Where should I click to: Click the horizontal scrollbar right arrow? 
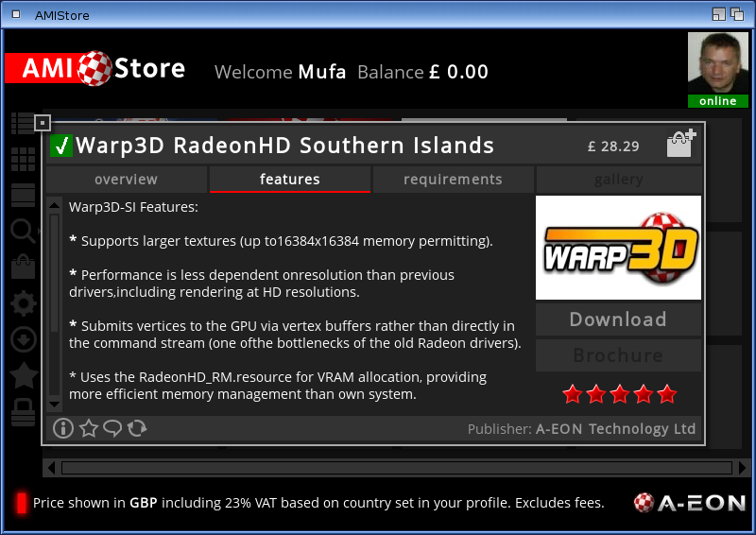pos(742,468)
